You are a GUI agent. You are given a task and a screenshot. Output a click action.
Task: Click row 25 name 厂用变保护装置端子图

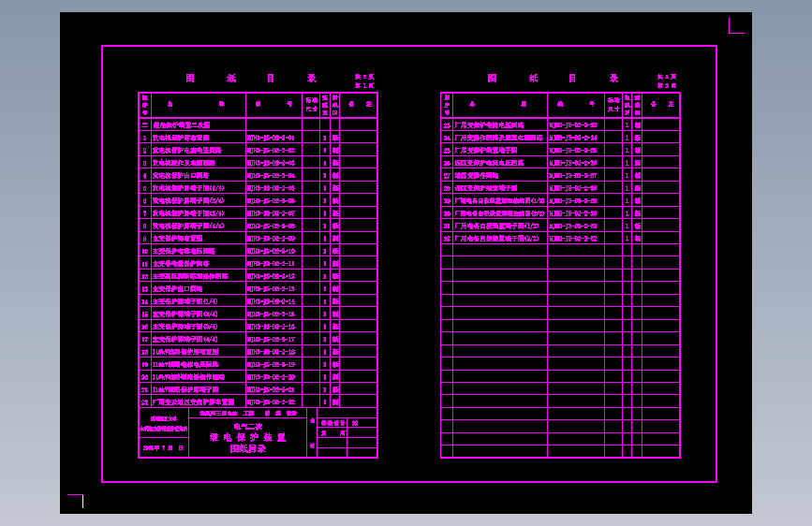[x=486, y=150]
